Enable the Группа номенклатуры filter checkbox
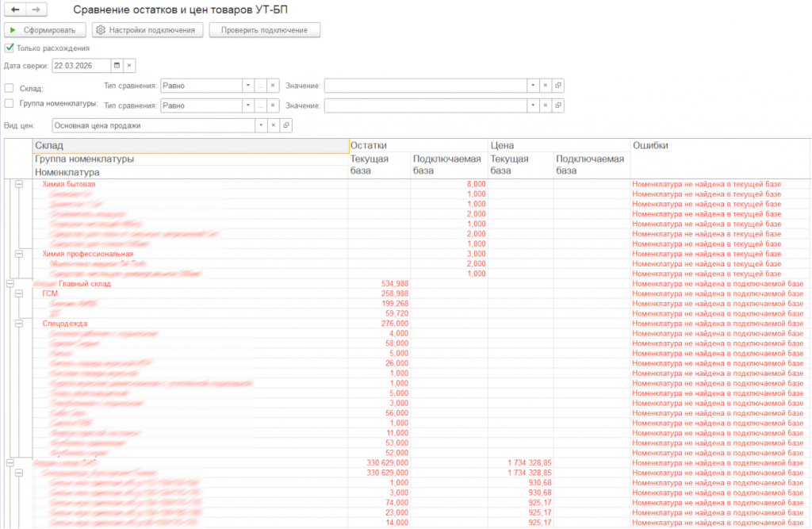 [x=9, y=103]
